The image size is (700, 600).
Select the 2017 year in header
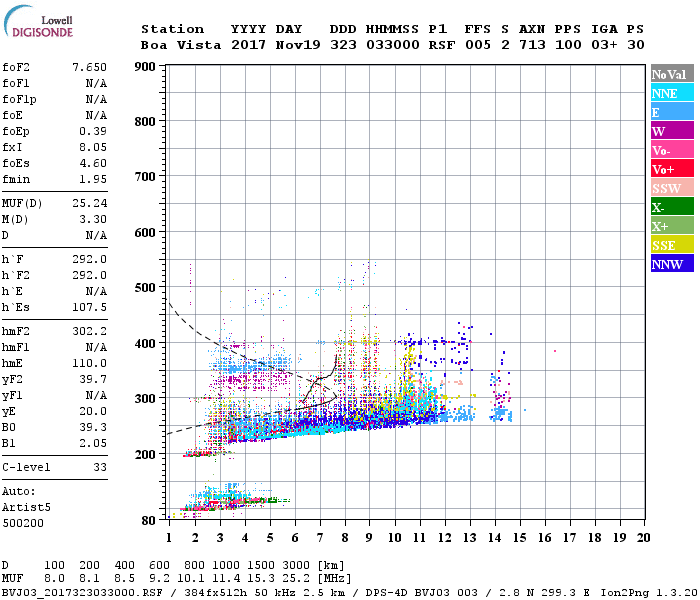[248, 45]
